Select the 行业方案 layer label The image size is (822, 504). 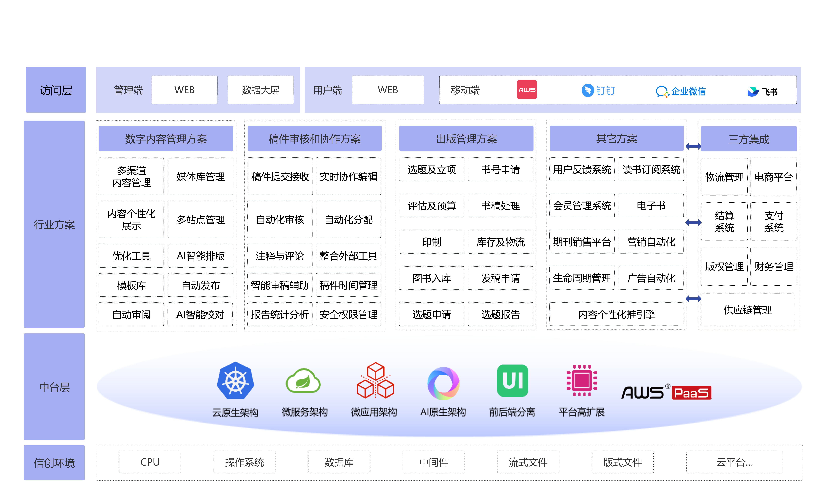click(x=54, y=224)
